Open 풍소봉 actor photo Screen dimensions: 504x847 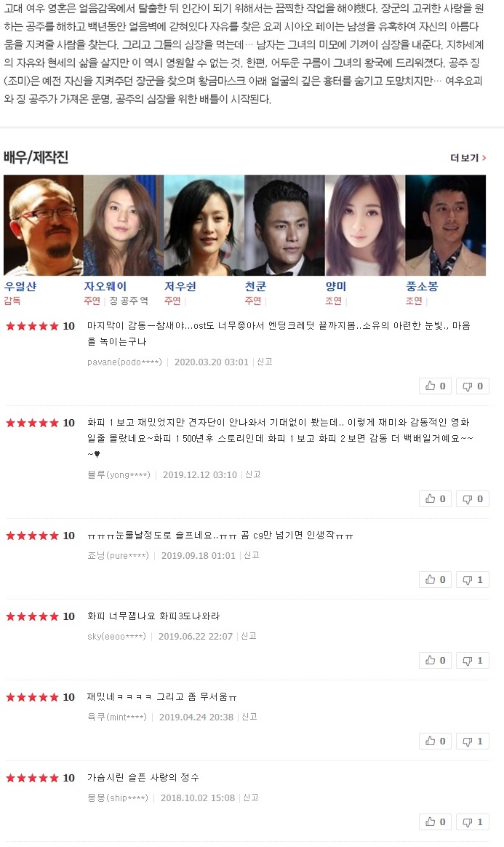pyautogui.click(x=446, y=226)
